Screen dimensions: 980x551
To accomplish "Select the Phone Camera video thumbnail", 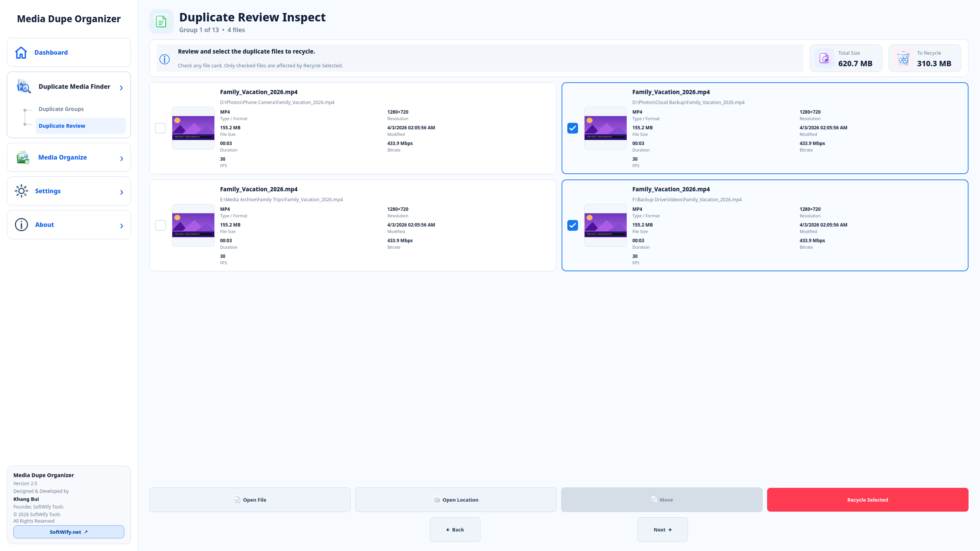I will (193, 128).
